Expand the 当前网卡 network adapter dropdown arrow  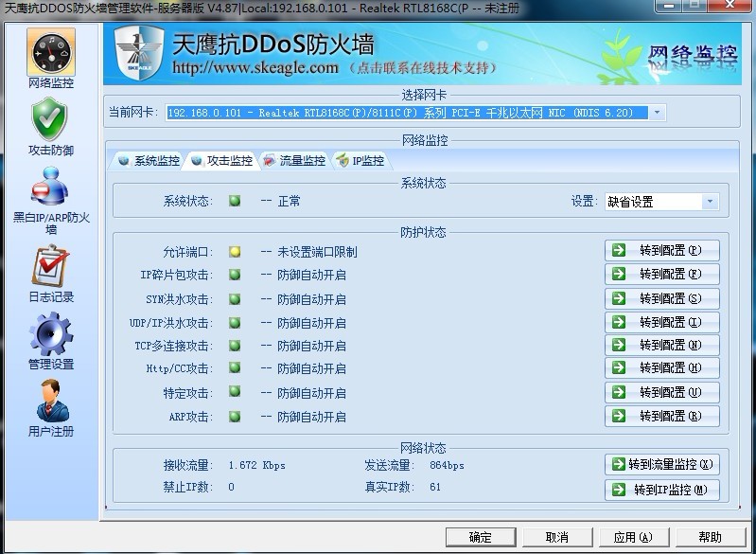pos(657,113)
